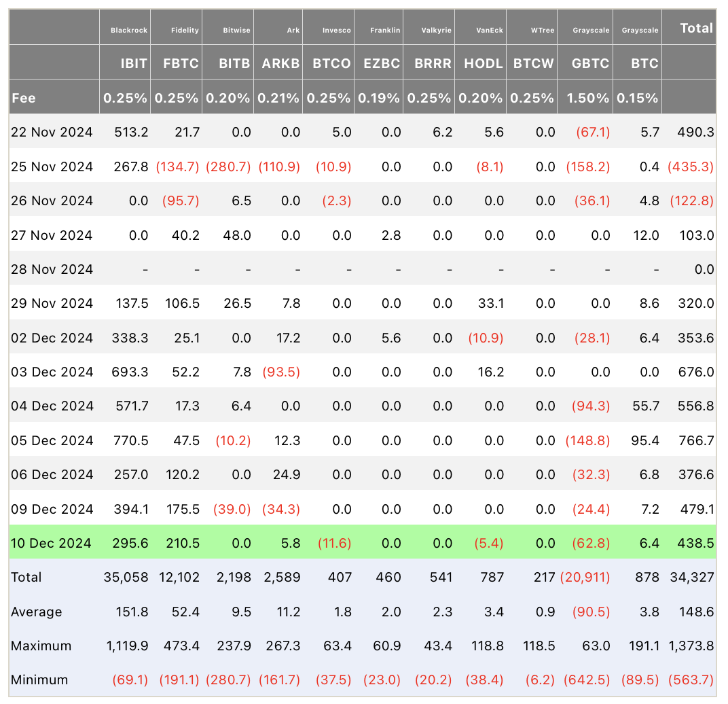The width and height of the screenshot is (728, 704).
Task: Click the highlighted 10 Dec 2024 date
Action: tap(51, 543)
